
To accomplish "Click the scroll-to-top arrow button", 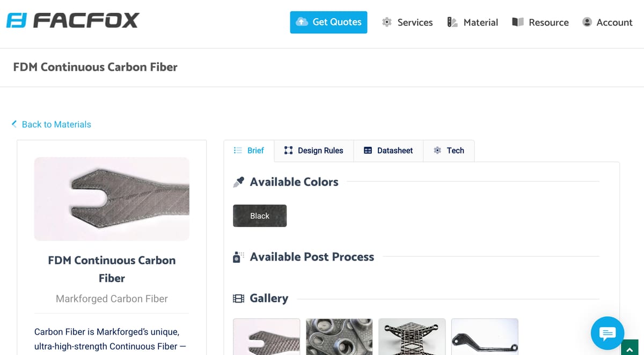I will click(x=632, y=349).
